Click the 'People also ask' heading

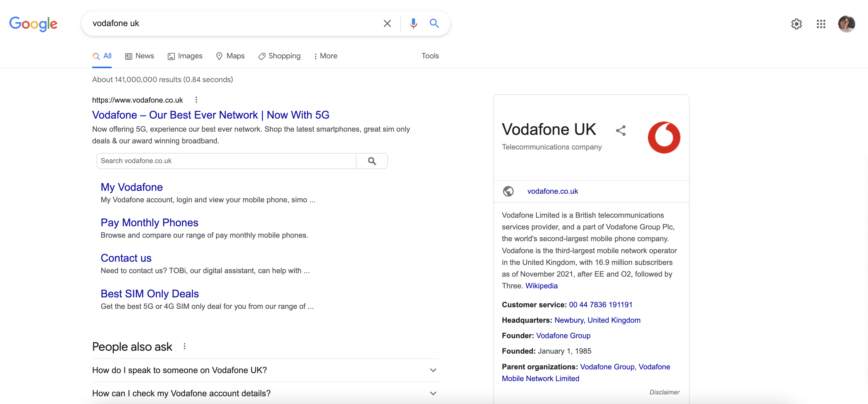tap(132, 347)
